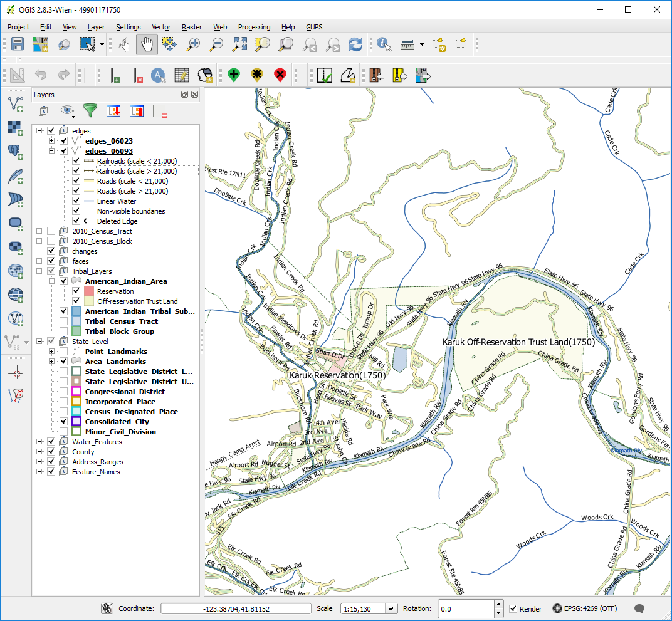The height and width of the screenshot is (621, 672).
Task: Collapse the Tribal_Layers group
Action: (x=39, y=271)
